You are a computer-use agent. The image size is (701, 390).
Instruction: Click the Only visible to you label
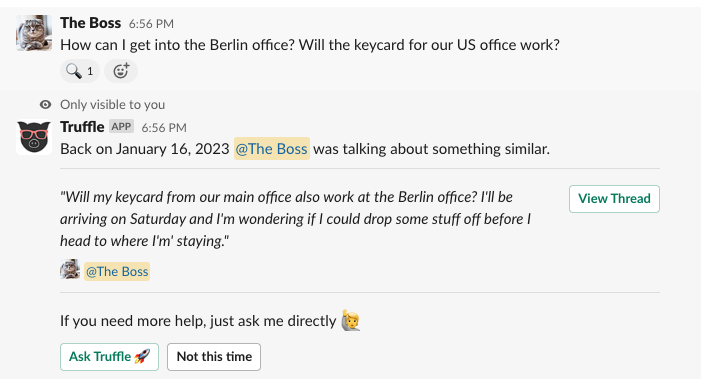point(113,105)
